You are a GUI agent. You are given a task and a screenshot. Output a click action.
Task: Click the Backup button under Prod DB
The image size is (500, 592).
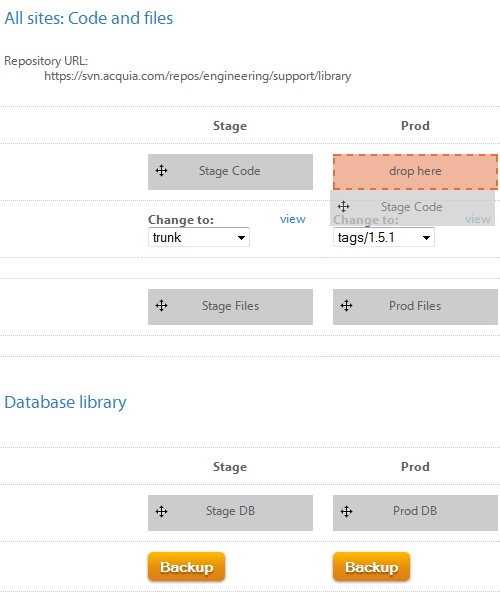point(372,567)
